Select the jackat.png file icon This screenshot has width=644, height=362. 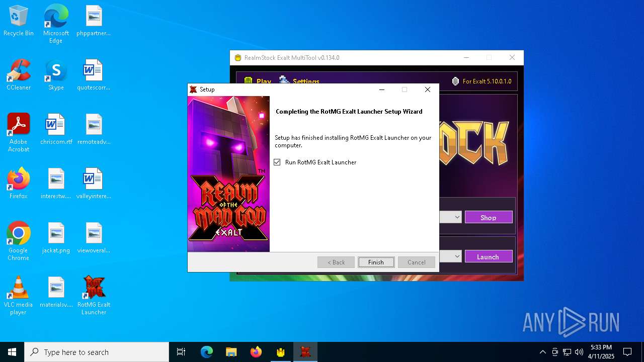[x=56, y=238]
